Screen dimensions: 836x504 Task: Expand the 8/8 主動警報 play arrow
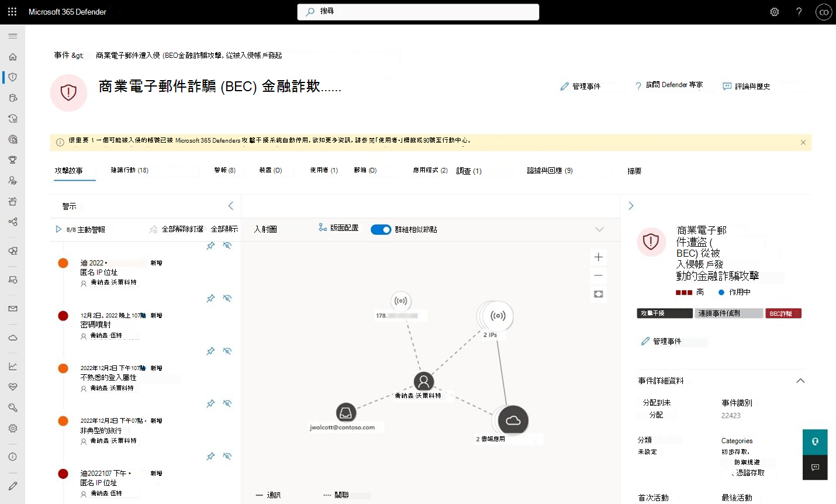point(58,229)
